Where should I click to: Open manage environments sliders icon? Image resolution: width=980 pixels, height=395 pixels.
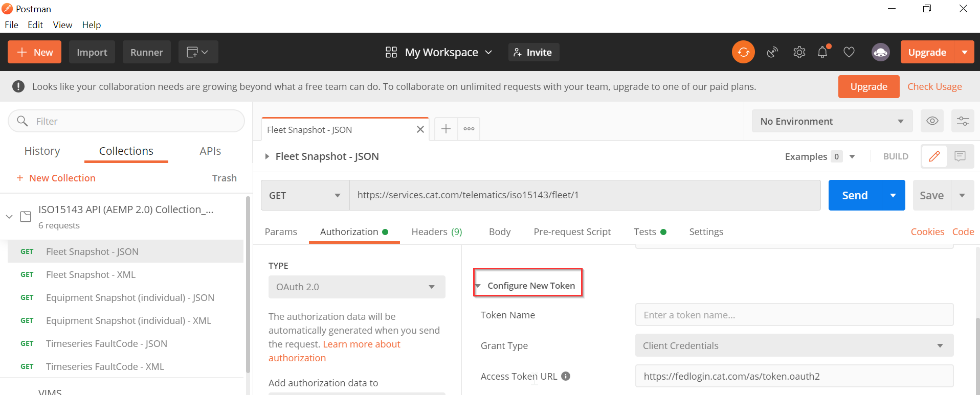[963, 121]
